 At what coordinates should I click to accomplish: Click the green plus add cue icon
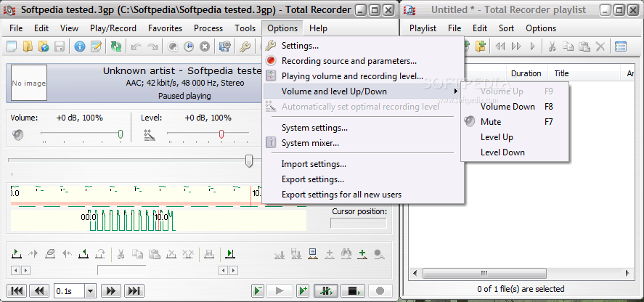tap(362, 253)
